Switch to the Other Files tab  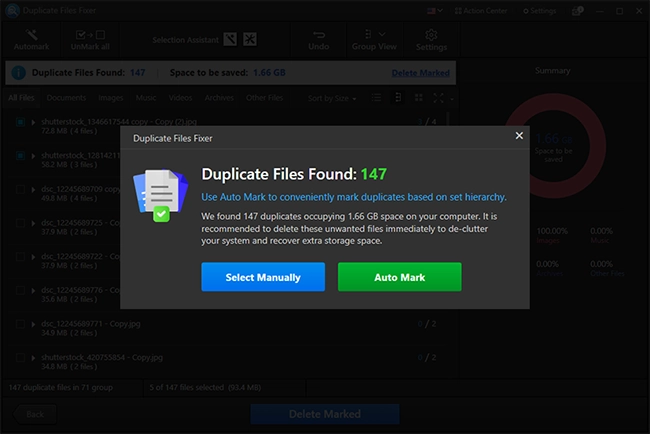click(264, 98)
